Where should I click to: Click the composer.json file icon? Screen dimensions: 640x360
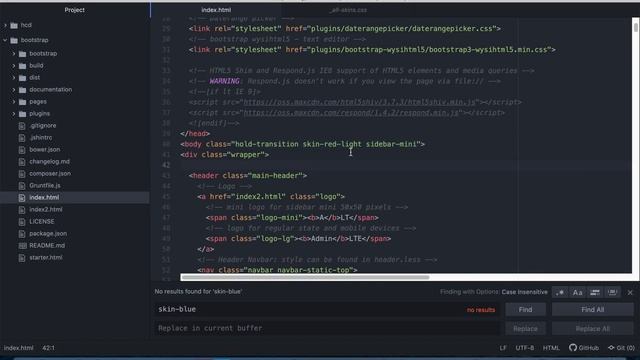(x=22, y=174)
